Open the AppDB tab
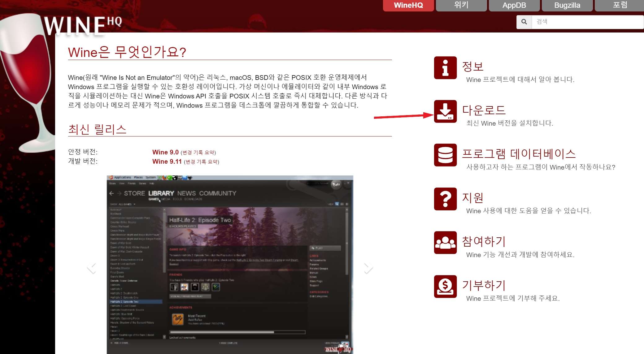The height and width of the screenshot is (354, 644). [514, 5]
